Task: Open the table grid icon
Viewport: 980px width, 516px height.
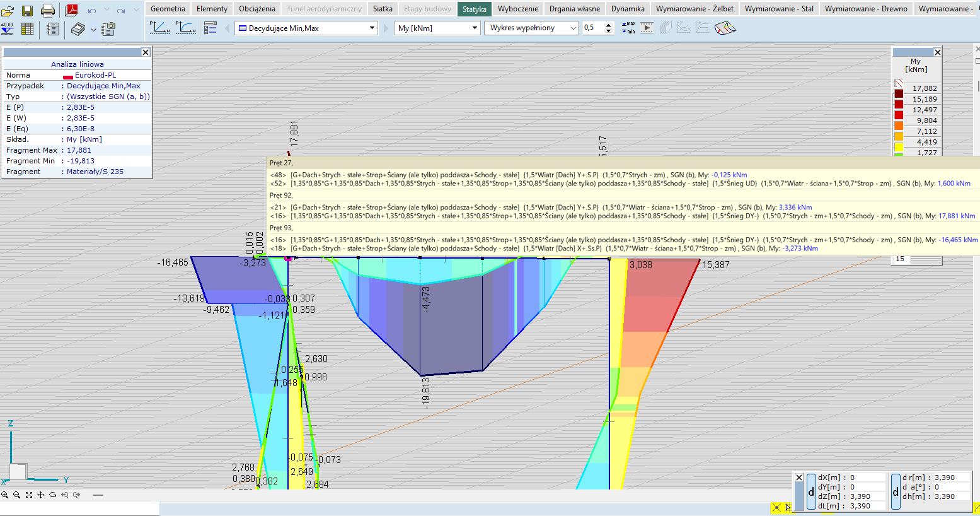Action: pos(27,29)
